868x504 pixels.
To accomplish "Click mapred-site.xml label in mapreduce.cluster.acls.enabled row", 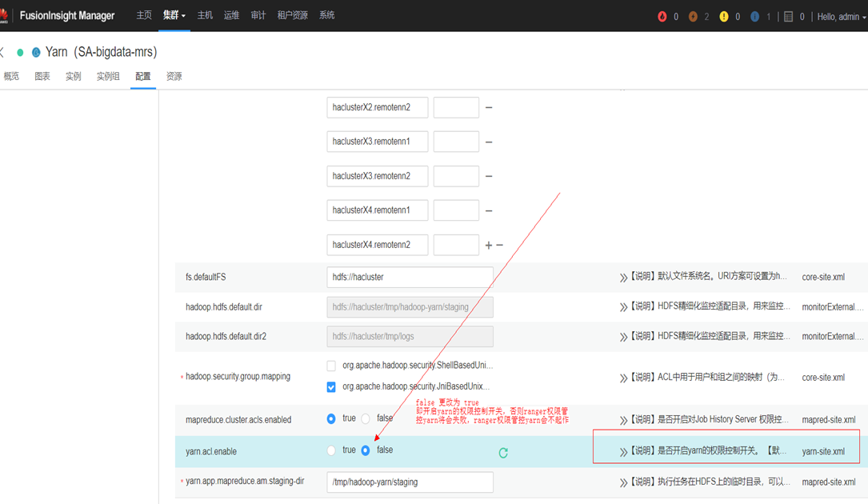I will coord(829,420).
